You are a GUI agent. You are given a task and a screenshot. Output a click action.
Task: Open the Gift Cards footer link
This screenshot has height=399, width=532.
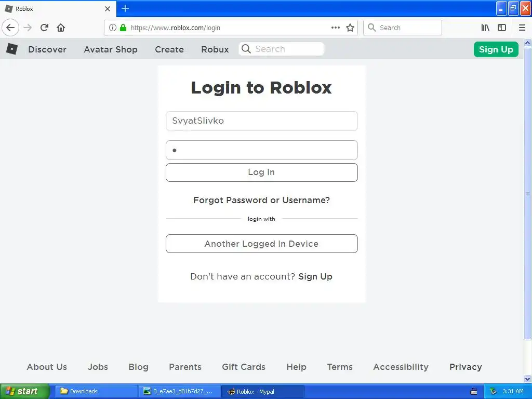click(x=244, y=367)
